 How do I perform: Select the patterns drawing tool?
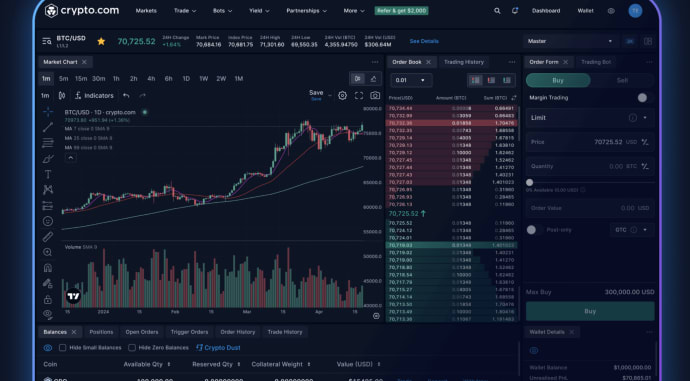(x=48, y=190)
